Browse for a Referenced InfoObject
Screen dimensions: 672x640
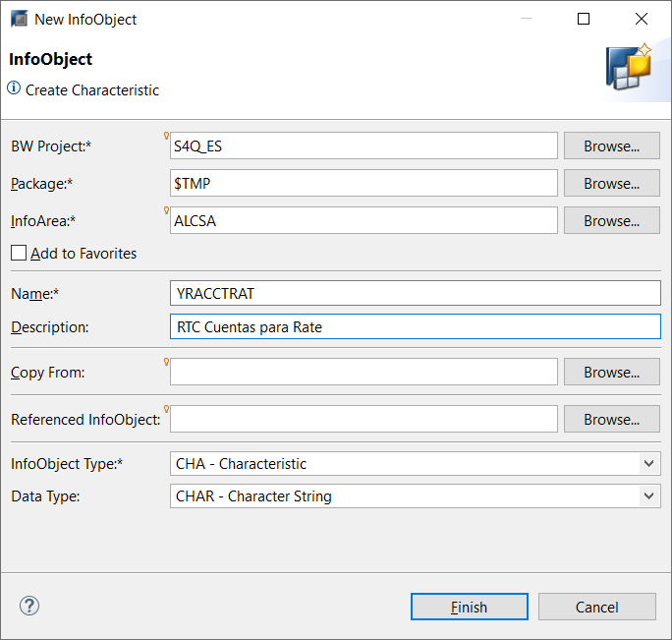pyautogui.click(x=611, y=420)
